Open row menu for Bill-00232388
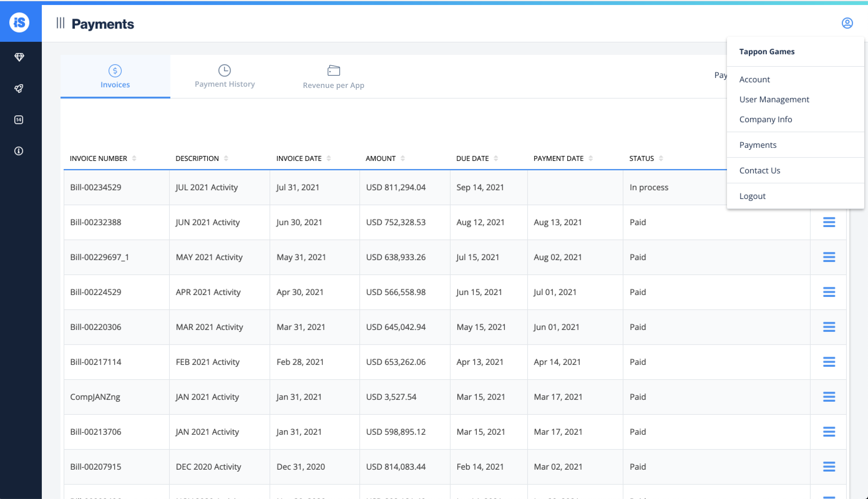This screenshot has height=499, width=868. coord(829,222)
